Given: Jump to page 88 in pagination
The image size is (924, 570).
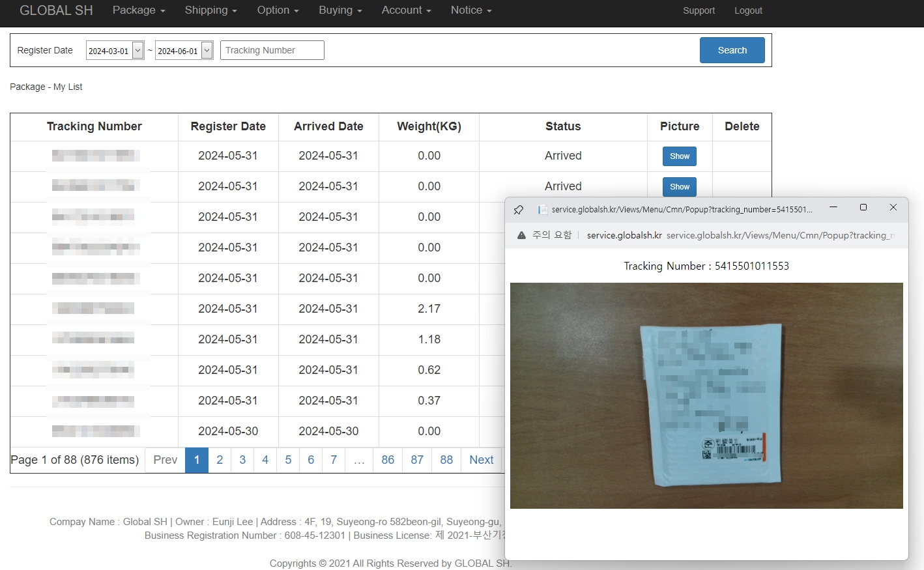Looking at the screenshot, I should (446, 460).
